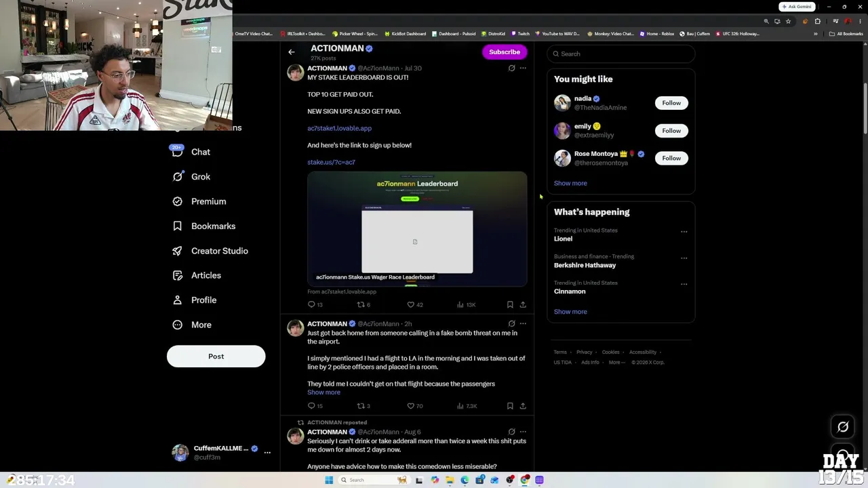Image resolution: width=868 pixels, height=488 pixels.
Task: Follow nadia from You might like
Action: tap(671, 103)
